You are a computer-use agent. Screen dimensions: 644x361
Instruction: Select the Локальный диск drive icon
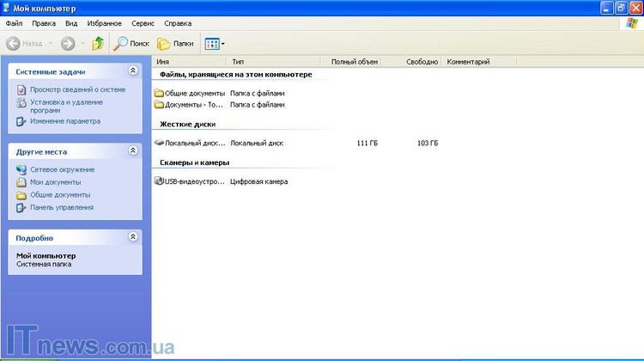[x=159, y=143]
